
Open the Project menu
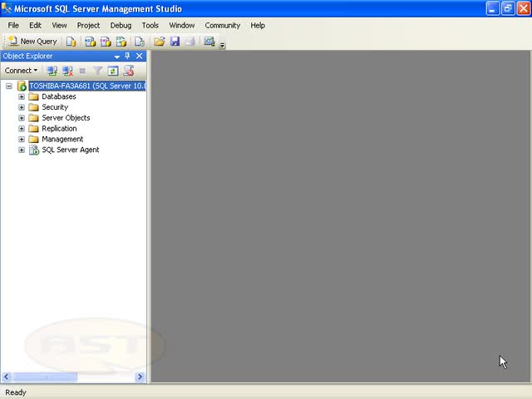(88, 26)
